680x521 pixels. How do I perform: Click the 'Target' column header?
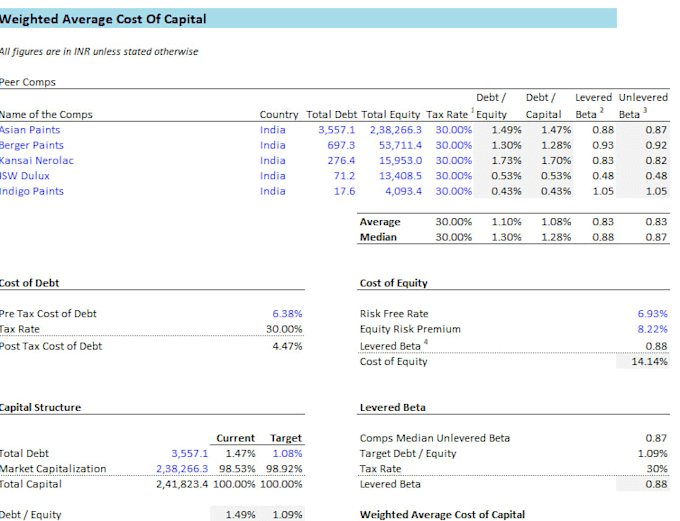286,438
